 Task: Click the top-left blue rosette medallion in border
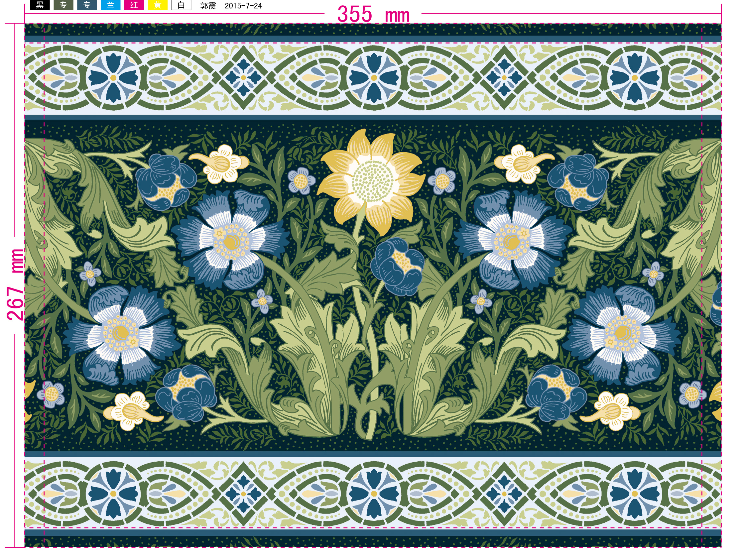pos(113,77)
